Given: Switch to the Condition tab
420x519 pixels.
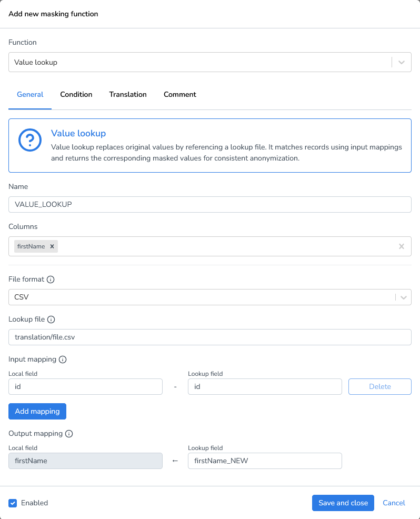Looking at the screenshot, I should (76, 94).
